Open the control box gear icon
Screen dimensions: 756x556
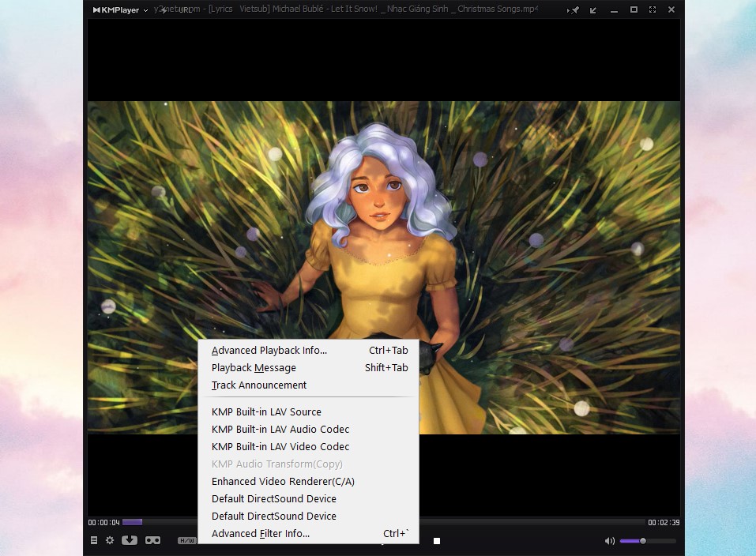coord(110,540)
